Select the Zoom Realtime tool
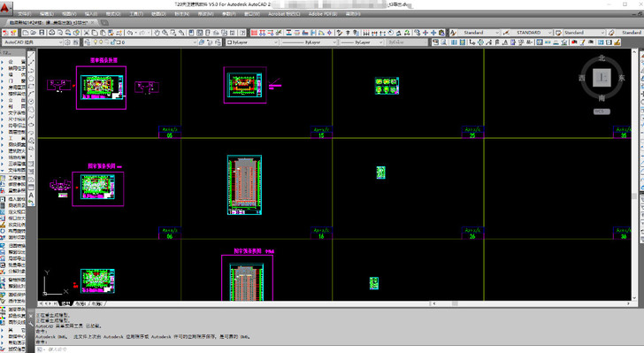 (x=165, y=33)
